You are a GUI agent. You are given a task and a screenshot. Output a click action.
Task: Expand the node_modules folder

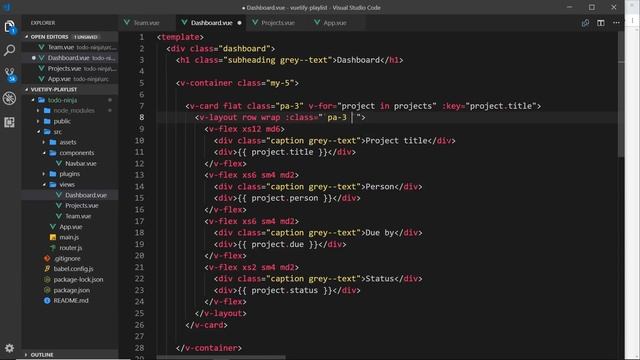tap(73, 111)
